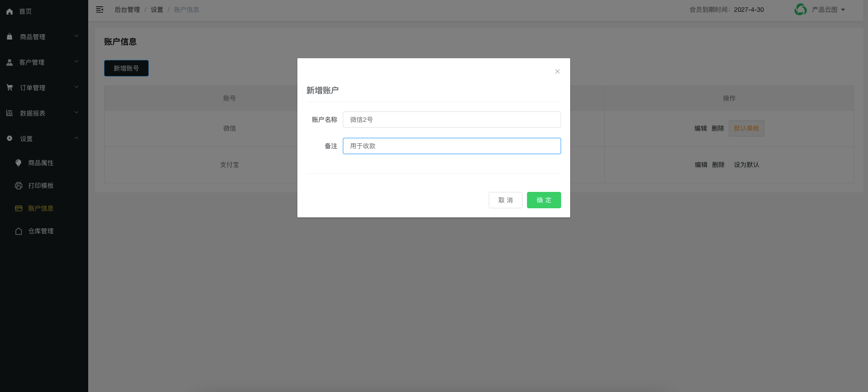The image size is (868, 392).
Task: Click 取消 in the dialog
Action: coord(506,200)
